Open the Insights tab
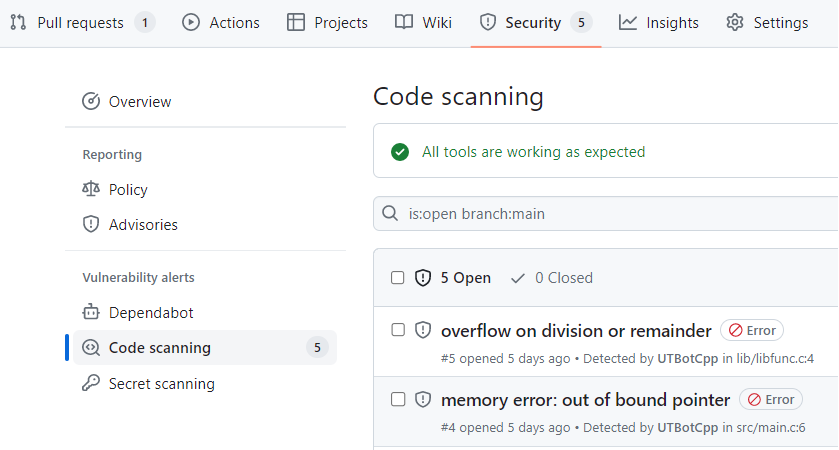The image size is (839, 450). 659,22
